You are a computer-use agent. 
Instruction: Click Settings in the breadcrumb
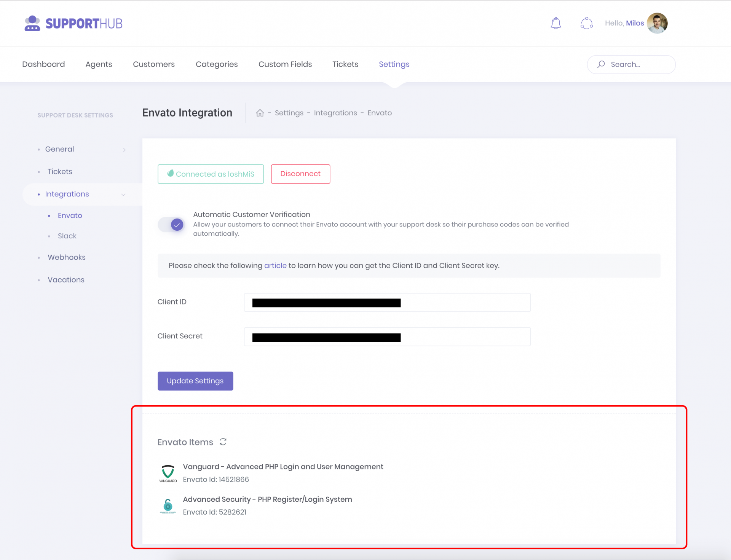click(289, 113)
